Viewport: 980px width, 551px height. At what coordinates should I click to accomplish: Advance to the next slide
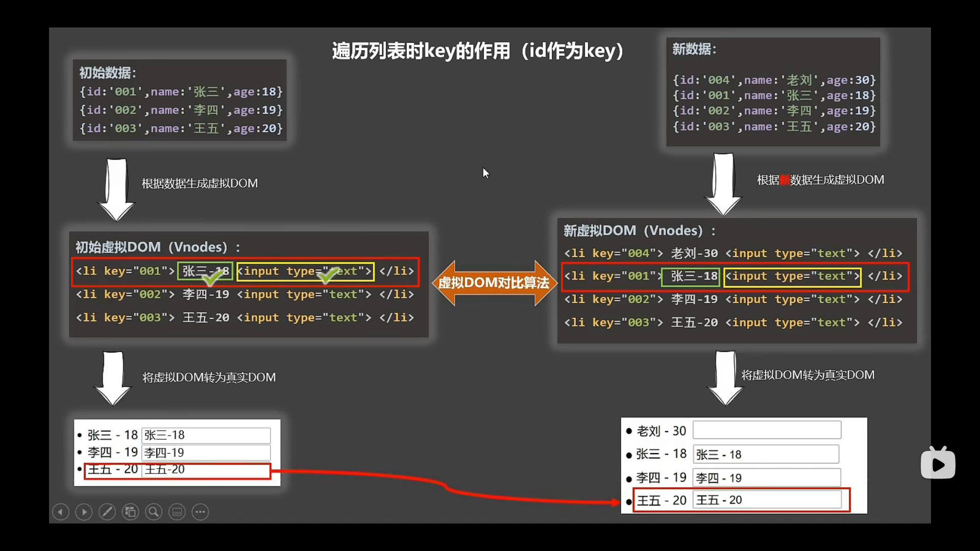[x=84, y=512]
